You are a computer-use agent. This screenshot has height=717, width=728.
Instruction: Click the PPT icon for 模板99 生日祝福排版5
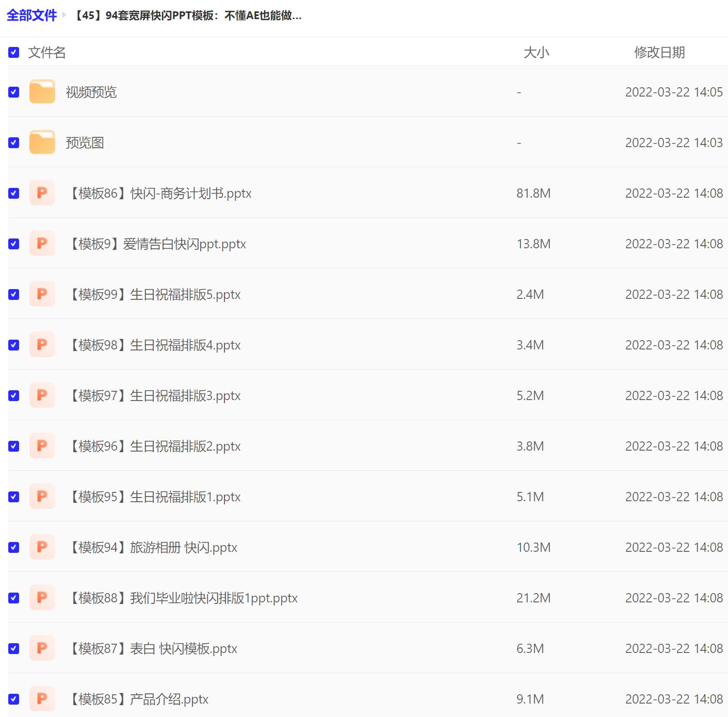[x=42, y=294]
